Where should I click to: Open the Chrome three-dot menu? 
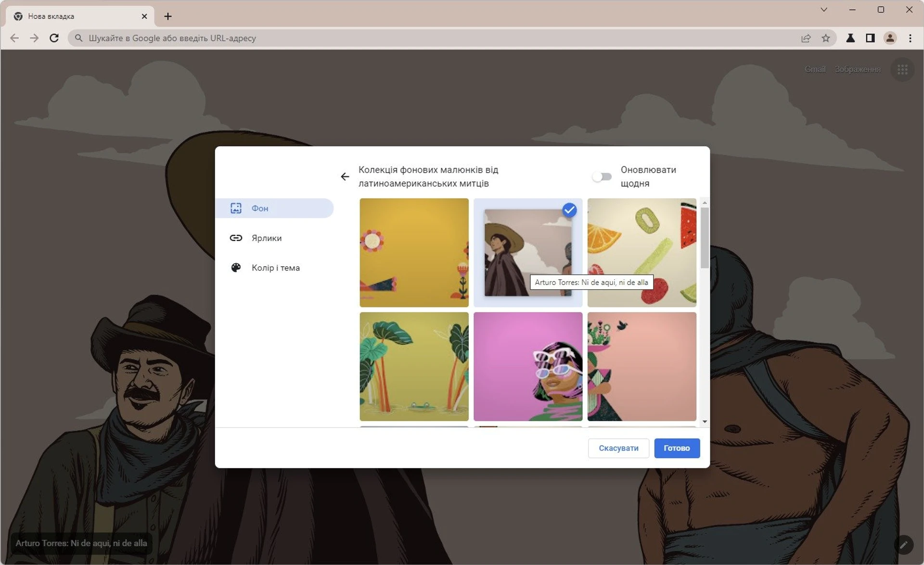[x=910, y=38]
